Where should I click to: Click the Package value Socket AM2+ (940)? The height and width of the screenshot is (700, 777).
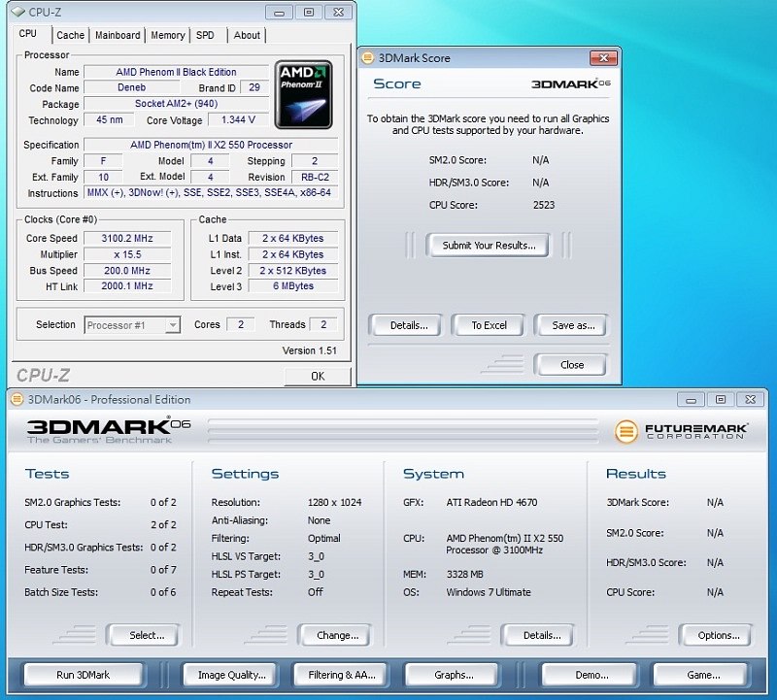176,104
